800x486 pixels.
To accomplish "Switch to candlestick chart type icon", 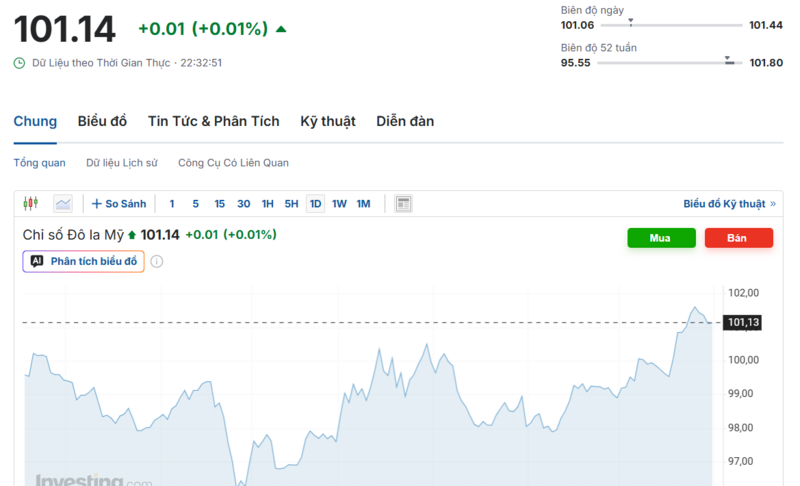I will [x=31, y=203].
